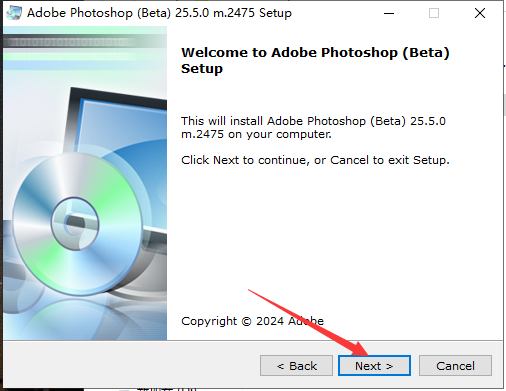Click the CD disc graphic
506x391 pixels.
78,224
